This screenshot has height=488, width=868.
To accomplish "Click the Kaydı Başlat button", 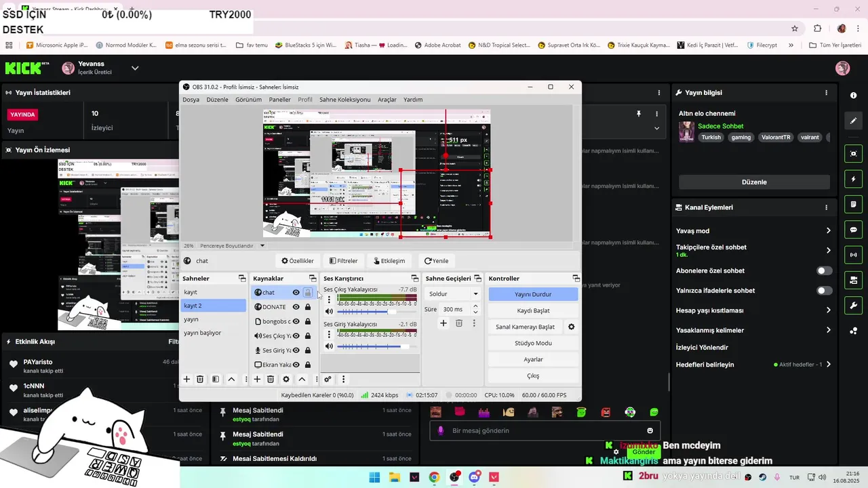I will point(533,310).
